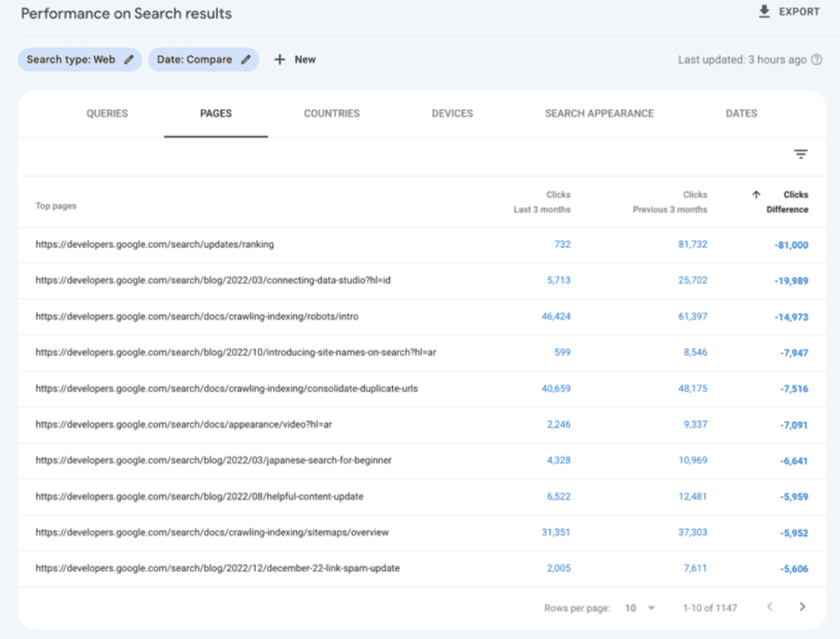840x639 pixels.
Task: Click the 40,659 clicks value
Action: coord(556,388)
